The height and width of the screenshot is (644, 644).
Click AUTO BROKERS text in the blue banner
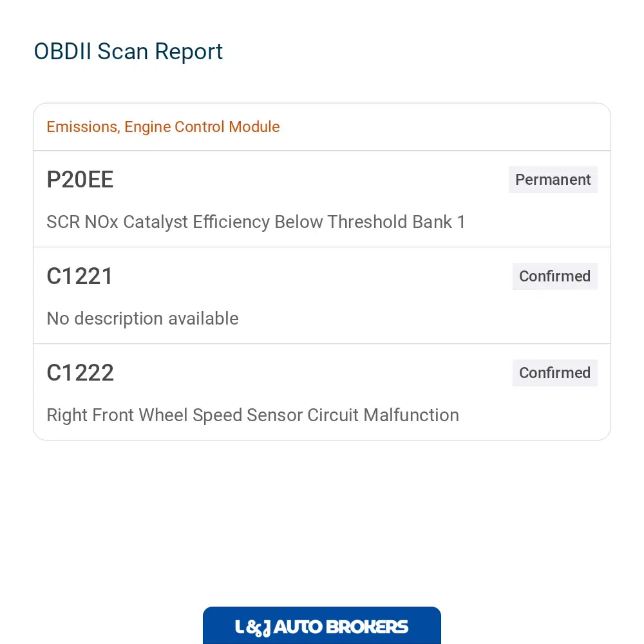coord(341,627)
